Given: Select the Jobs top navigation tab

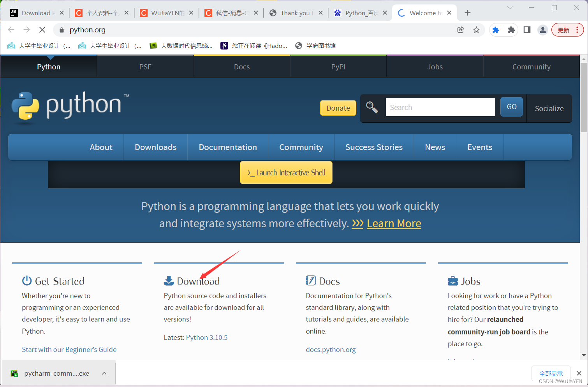Looking at the screenshot, I should tap(435, 67).
